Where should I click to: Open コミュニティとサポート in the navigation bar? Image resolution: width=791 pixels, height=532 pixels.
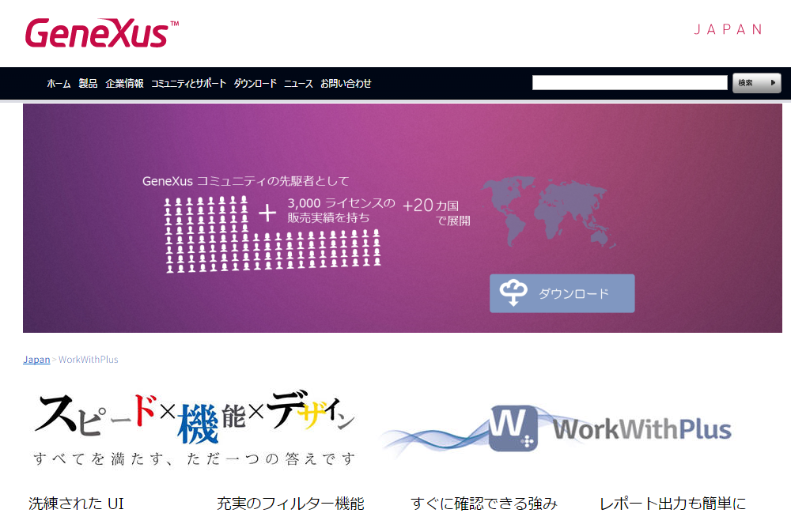[x=188, y=84]
